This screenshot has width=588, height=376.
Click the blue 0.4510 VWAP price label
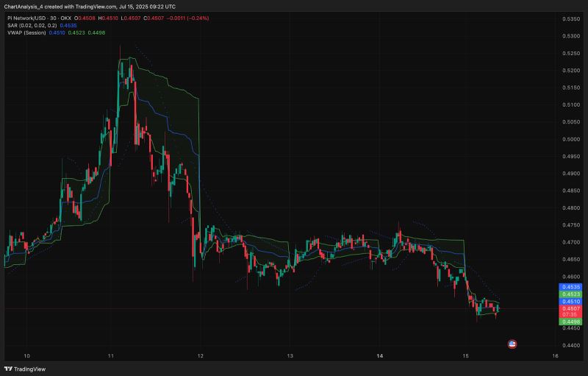570,301
